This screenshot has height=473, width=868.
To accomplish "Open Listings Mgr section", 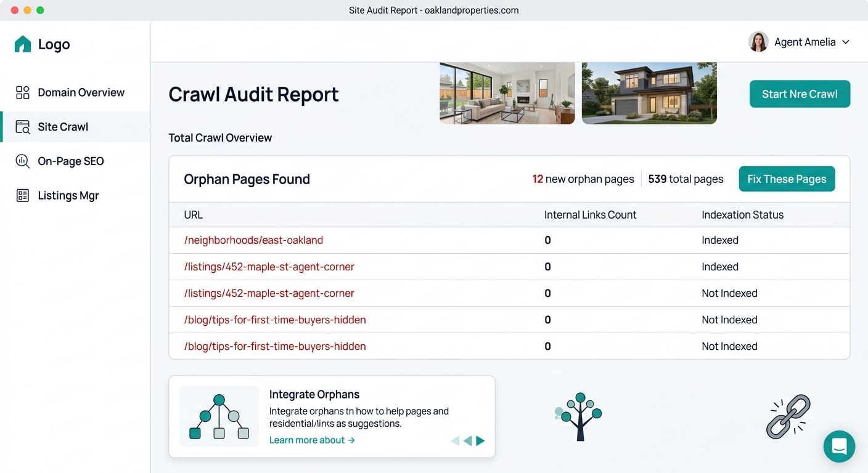I will point(75,196).
